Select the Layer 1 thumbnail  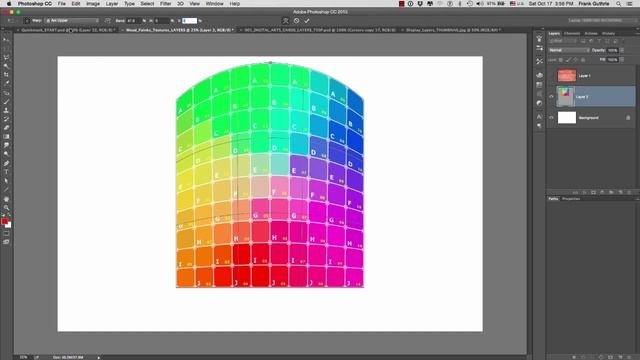point(567,76)
